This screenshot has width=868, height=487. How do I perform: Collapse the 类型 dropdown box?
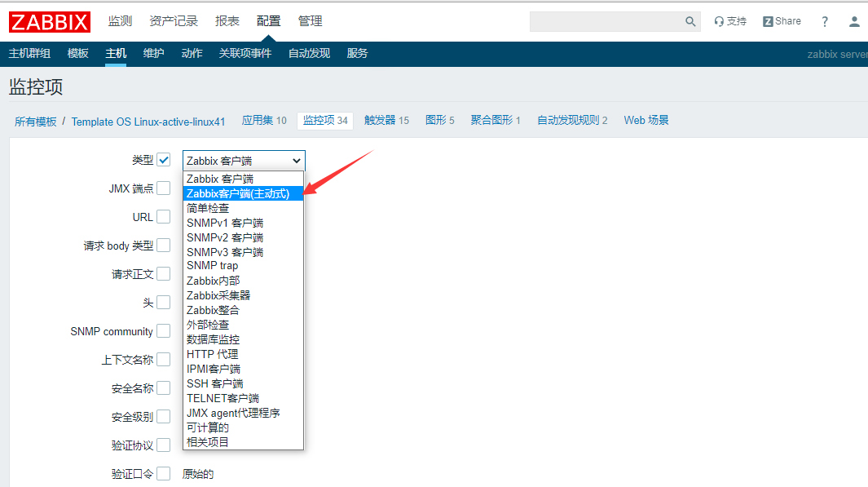(x=244, y=161)
